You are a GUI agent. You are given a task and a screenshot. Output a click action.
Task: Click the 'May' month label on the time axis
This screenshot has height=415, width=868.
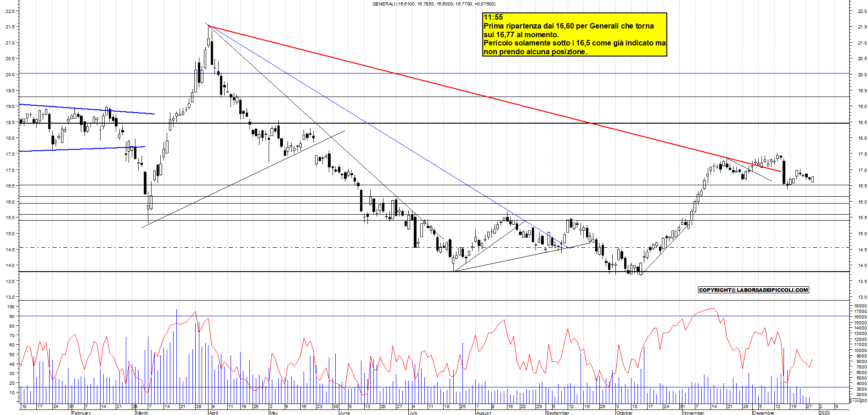pyautogui.click(x=274, y=413)
